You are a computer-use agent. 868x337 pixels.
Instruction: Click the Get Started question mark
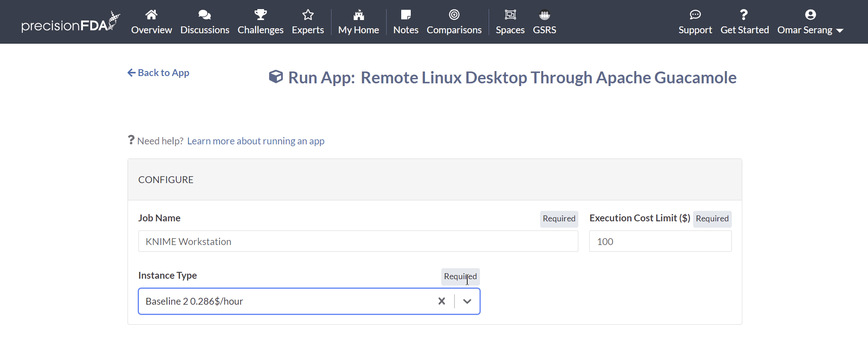pyautogui.click(x=744, y=15)
